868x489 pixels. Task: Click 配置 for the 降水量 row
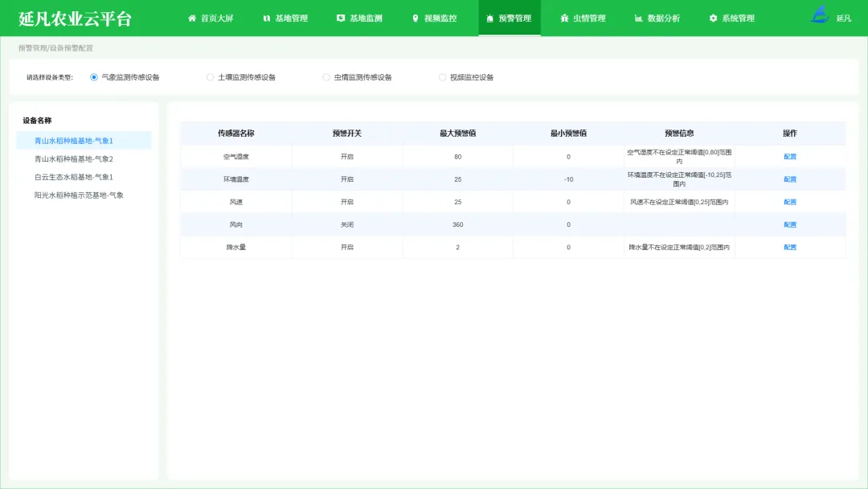click(790, 248)
